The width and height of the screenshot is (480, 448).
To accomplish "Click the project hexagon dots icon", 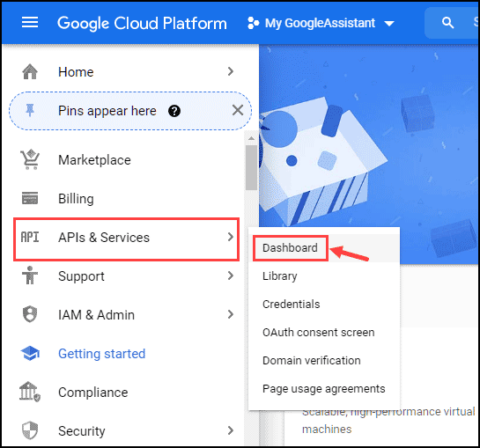I will pos(253,23).
